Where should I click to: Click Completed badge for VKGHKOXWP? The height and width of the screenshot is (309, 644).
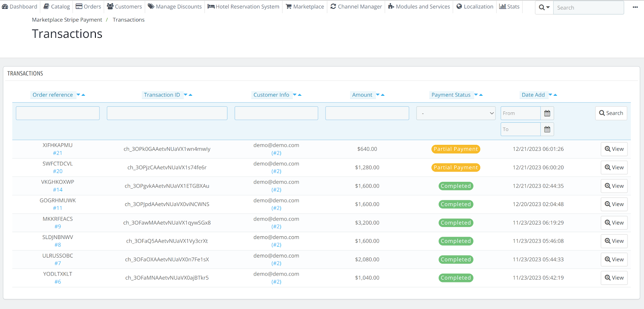pos(456,186)
